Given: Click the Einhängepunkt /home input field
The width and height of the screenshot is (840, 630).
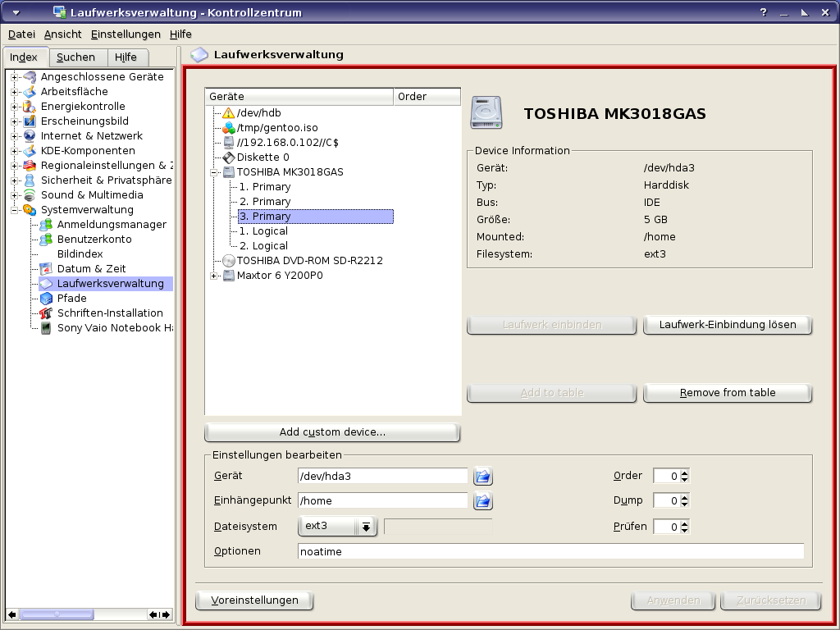Looking at the screenshot, I should tap(382, 500).
